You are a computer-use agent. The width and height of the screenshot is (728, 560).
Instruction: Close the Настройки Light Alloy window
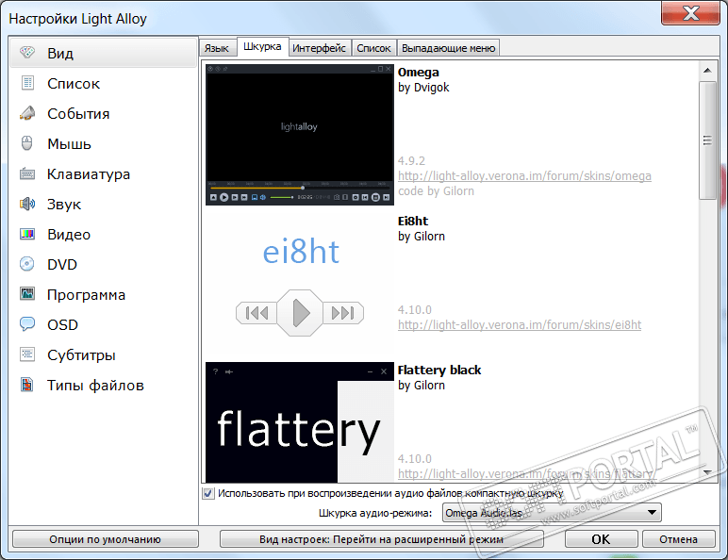(690, 13)
